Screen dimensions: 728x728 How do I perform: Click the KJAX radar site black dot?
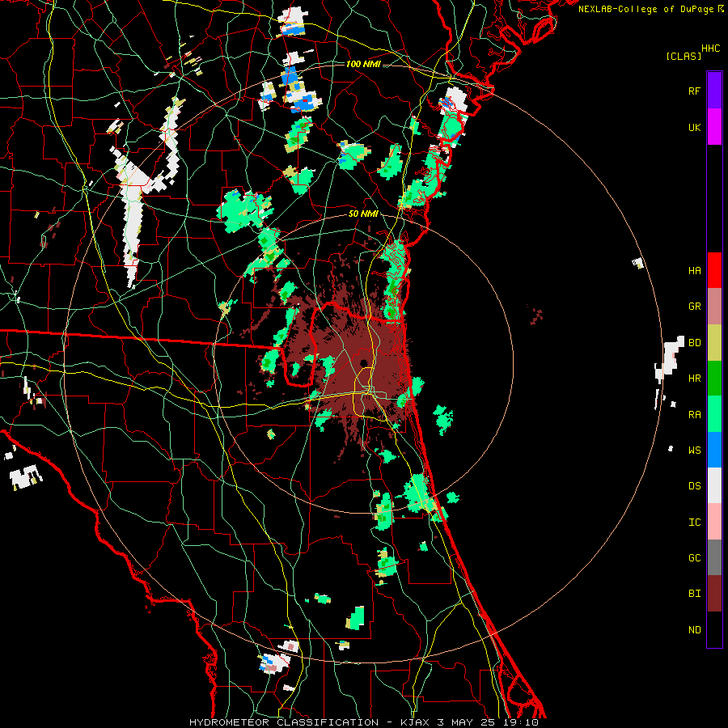click(363, 363)
